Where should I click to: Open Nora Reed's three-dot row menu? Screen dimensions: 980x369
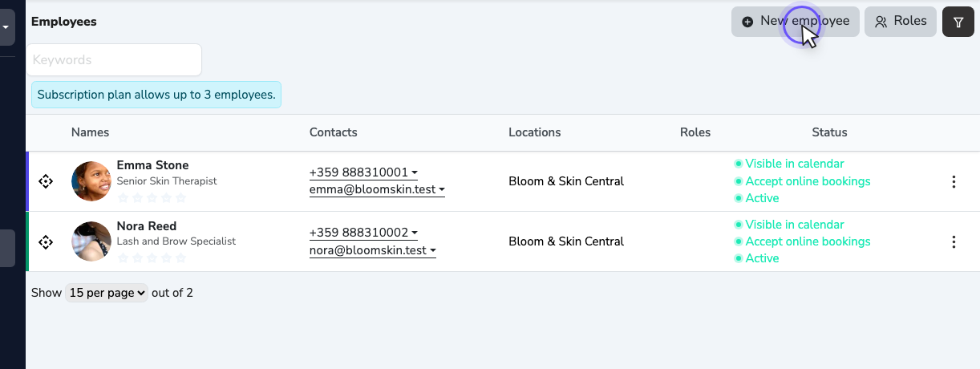tap(954, 241)
